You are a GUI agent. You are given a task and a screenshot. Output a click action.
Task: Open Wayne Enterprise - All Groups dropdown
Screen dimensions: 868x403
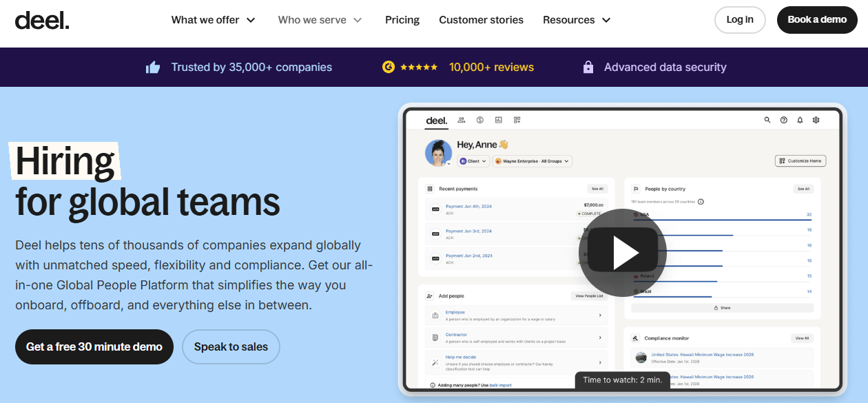click(533, 161)
